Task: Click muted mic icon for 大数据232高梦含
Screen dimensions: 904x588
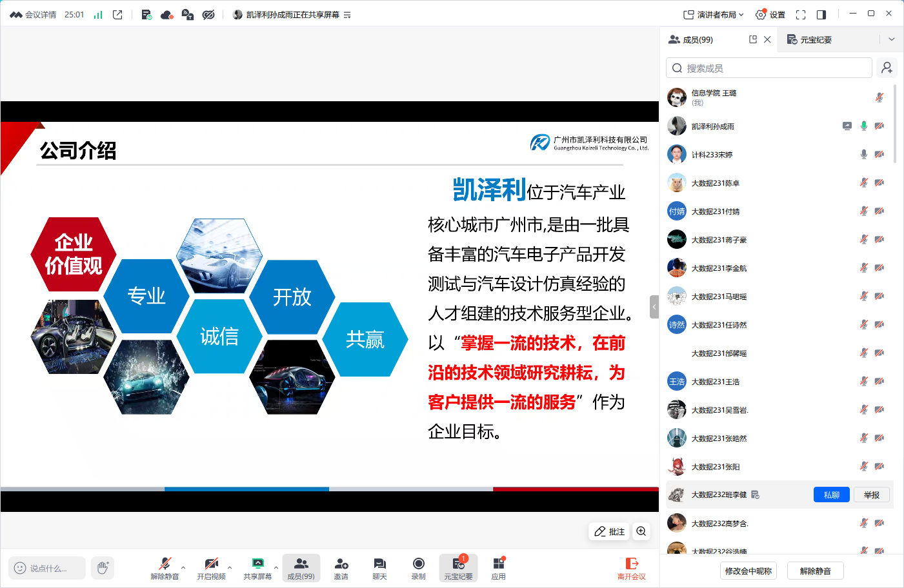Action: (x=864, y=523)
